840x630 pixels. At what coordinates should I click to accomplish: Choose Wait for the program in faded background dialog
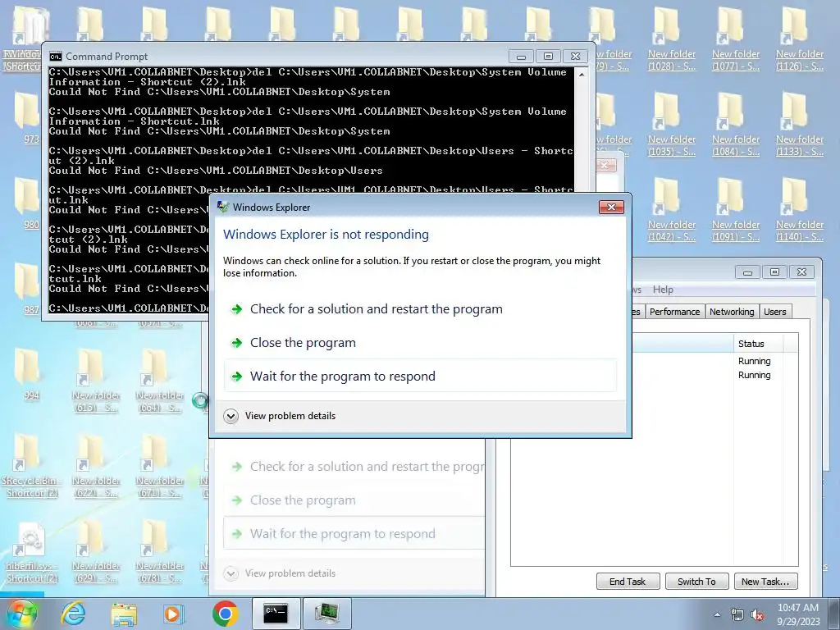coord(354,533)
